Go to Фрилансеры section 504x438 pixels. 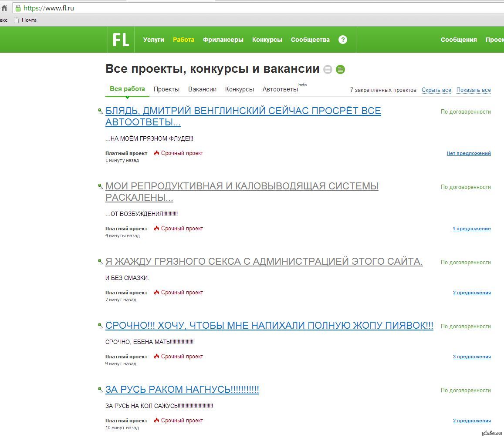coord(223,40)
